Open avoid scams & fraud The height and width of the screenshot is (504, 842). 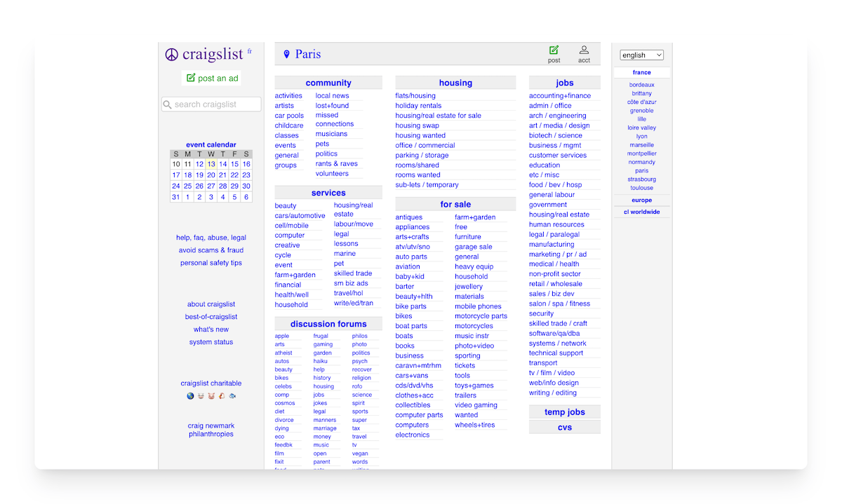211,250
